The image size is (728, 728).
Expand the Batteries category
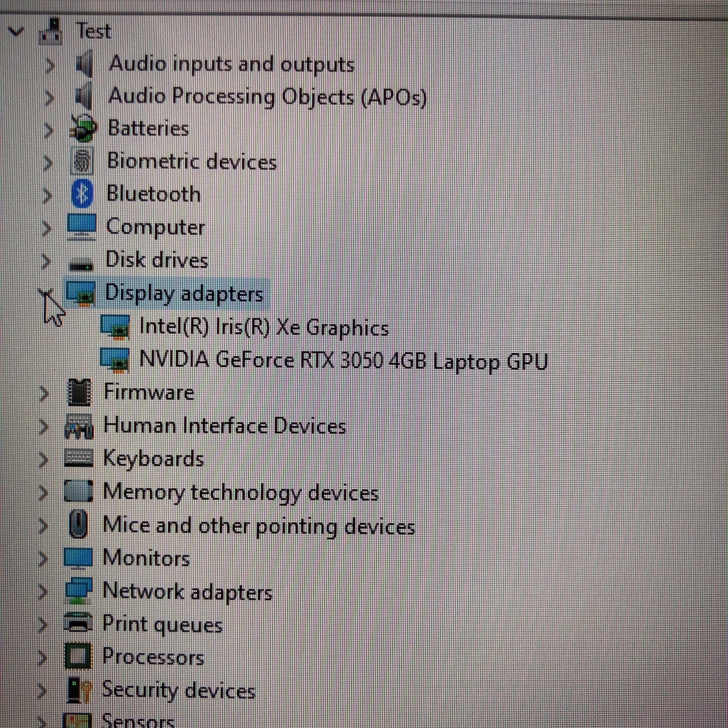48,131
